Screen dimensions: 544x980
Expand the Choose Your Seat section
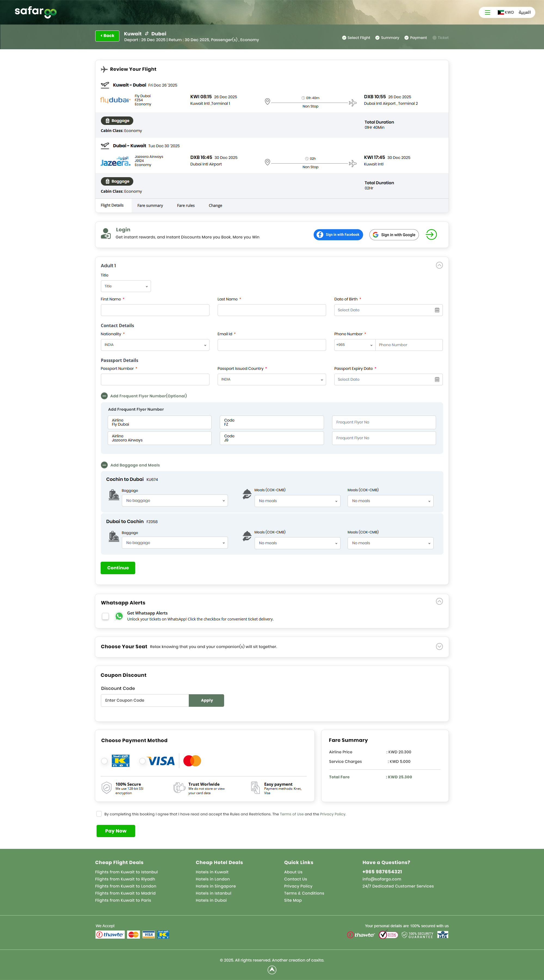pos(439,646)
